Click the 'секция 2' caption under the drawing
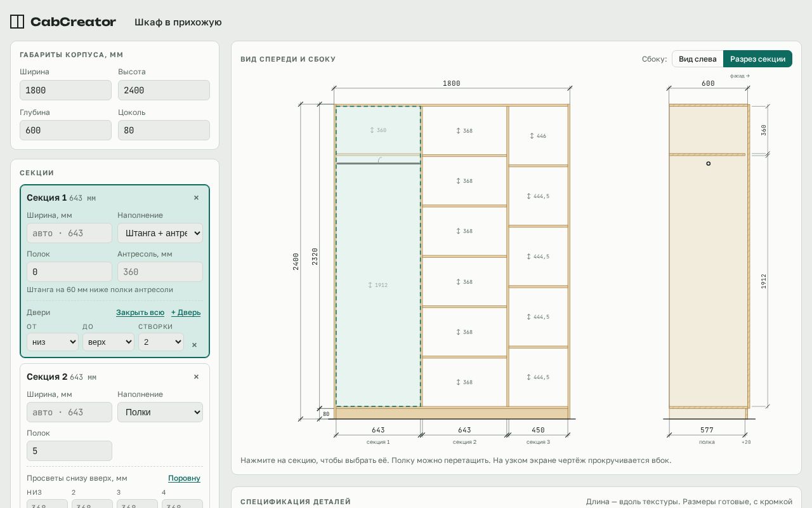Viewport: 812px width, 508px height. pos(464,442)
